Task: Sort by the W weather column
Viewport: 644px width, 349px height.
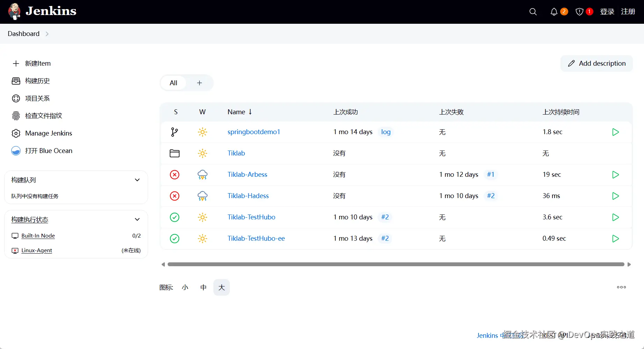Action: coord(203,112)
